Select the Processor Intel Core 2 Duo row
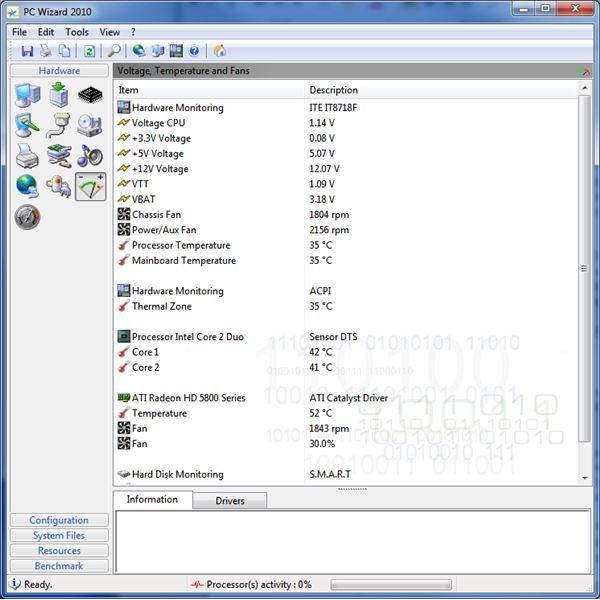The height and width of the screenshot is (600, 600). pos(346,337)
